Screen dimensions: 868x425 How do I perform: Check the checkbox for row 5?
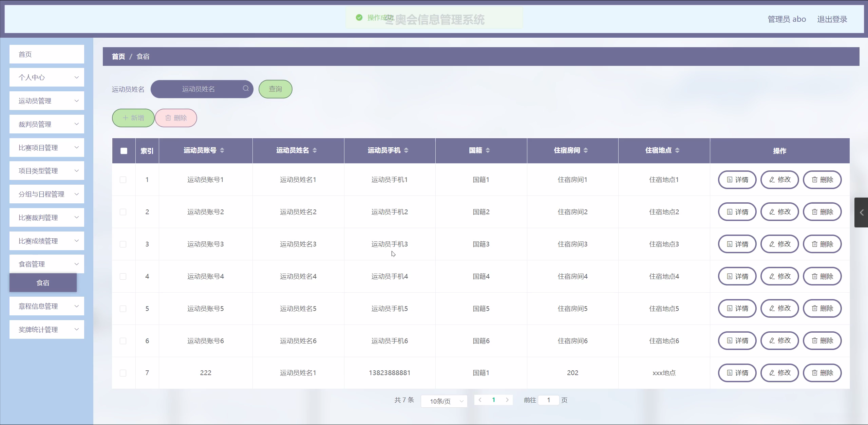123,309
